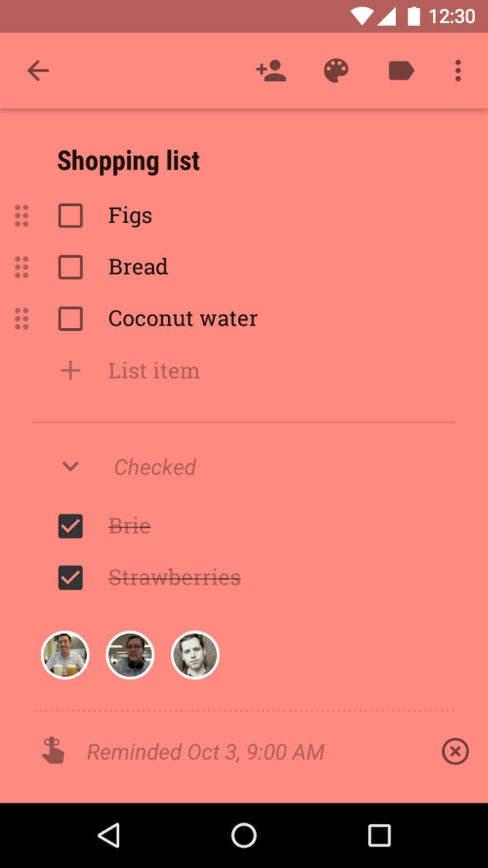Screen dimensions: 488x868
Task: Tap the label tag icon
Action: pos(401,71)
